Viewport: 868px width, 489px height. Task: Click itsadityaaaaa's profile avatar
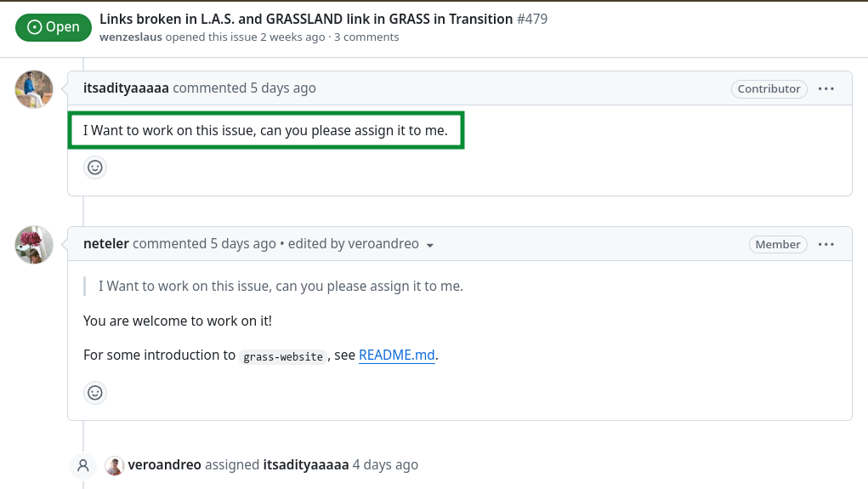coord(34,89)
